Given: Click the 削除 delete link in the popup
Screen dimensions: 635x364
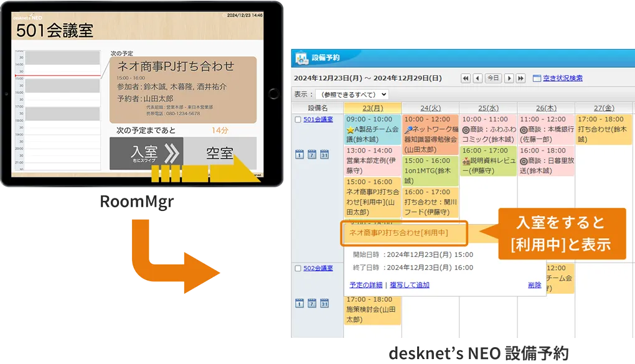Looking at the screenshot, I should click(535, 285).
